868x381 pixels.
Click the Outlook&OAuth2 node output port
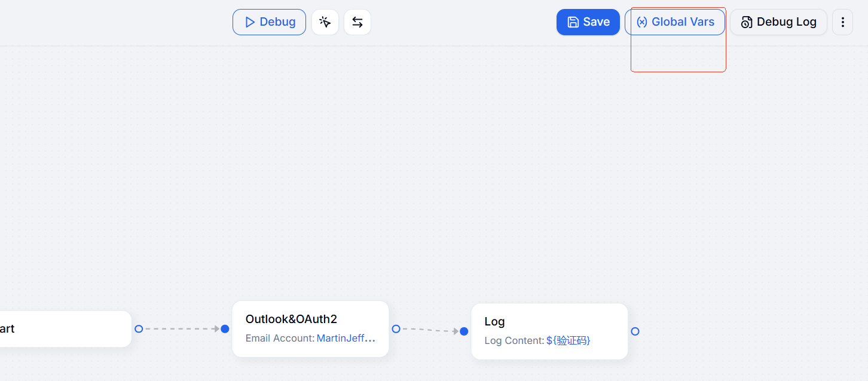point(396,328)
